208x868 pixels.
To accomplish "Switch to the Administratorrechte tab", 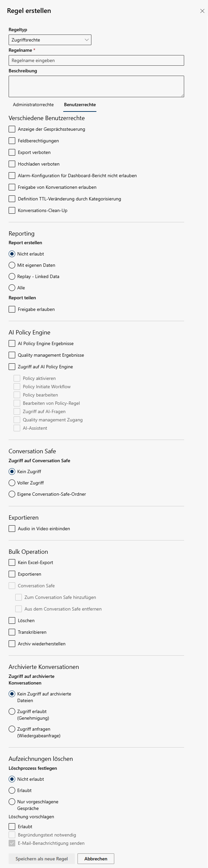I will click(33, 105).
